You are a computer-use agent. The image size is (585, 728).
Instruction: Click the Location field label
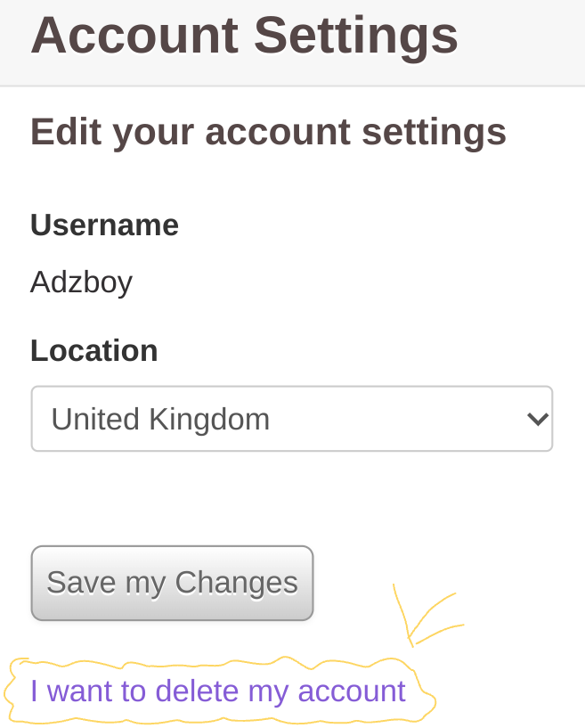click(x=93, y=350)
